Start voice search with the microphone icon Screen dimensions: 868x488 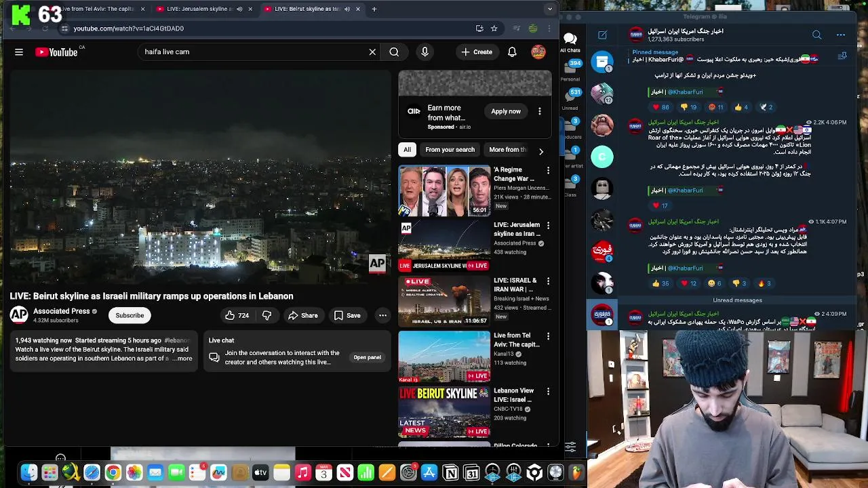tap(425, 52)
